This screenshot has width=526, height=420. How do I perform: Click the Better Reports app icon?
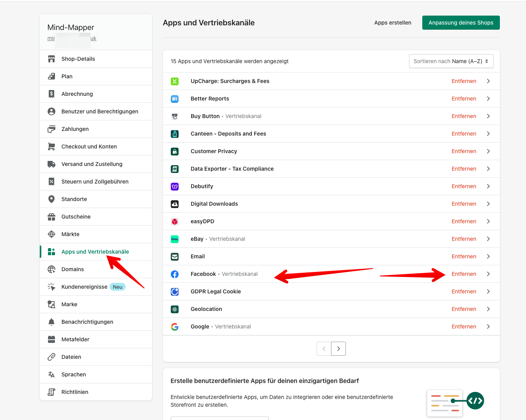[175, 99]
